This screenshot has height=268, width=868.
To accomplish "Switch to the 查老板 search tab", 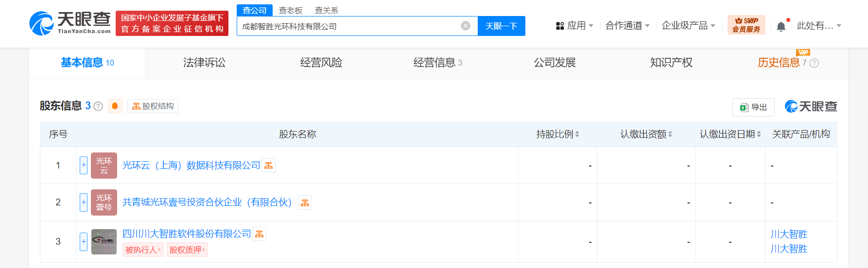I will [x=291, y=10].
